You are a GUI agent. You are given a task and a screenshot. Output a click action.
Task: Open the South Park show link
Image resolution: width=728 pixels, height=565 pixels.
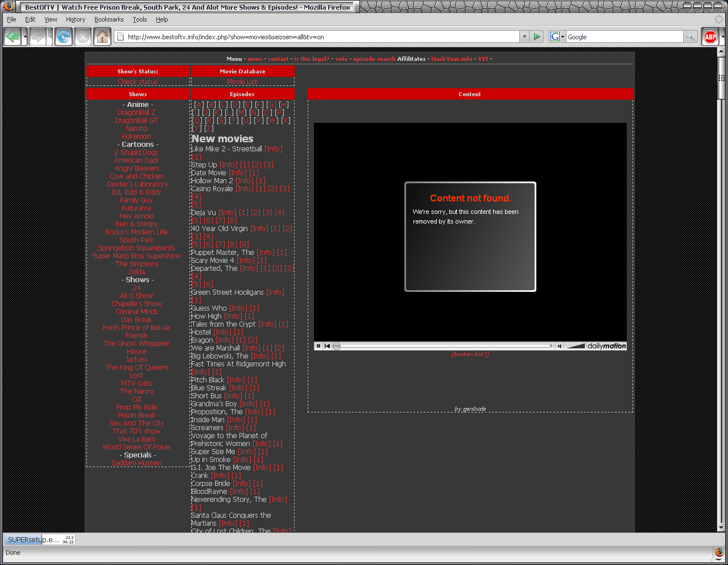136,240
